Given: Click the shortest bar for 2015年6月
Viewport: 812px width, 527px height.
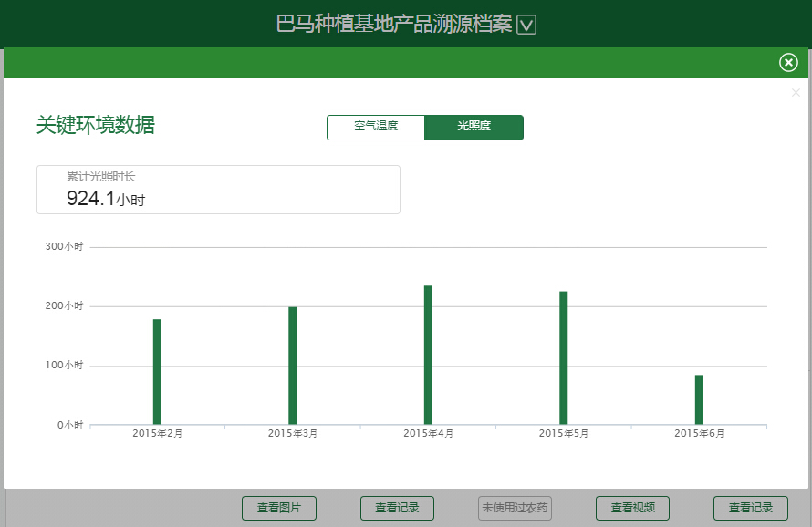Looking at the screenshot, I should (699, 399).
